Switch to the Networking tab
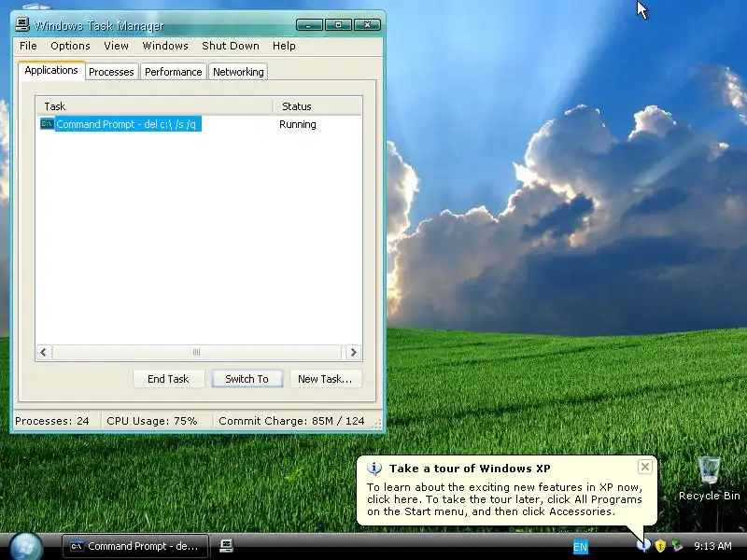747x560 pixels. coord(238,72)
